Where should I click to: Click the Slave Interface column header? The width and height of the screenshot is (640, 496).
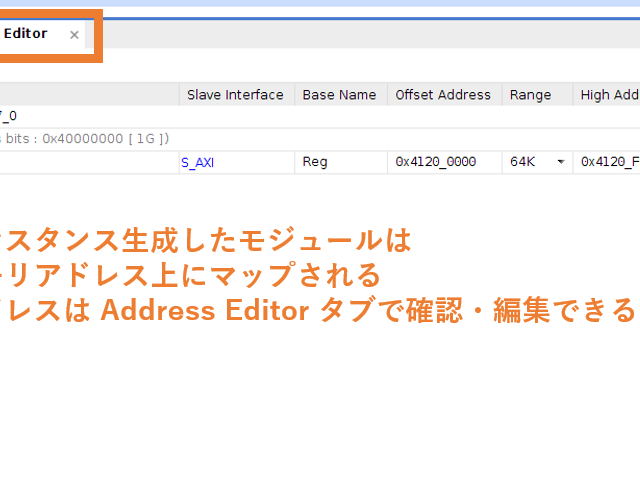tap(234, 95)
